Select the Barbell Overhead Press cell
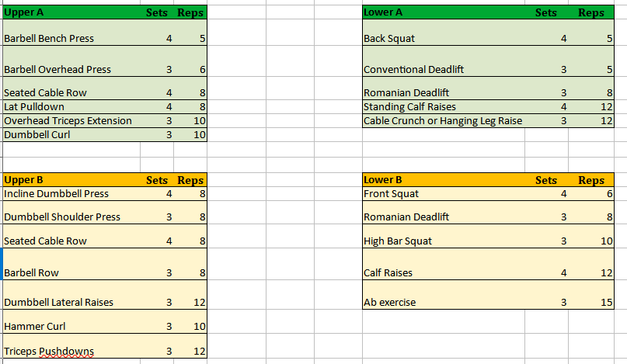This screenshot has width=627, height=364. [71, 61]
